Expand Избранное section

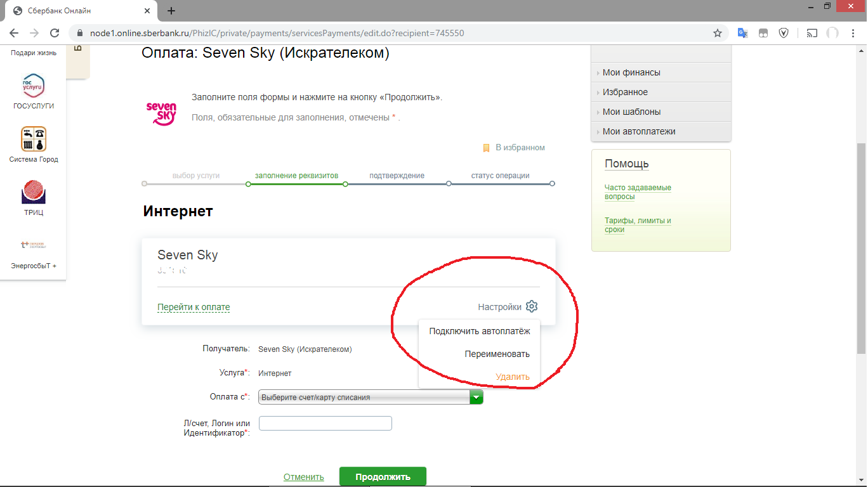coord(661,92)
